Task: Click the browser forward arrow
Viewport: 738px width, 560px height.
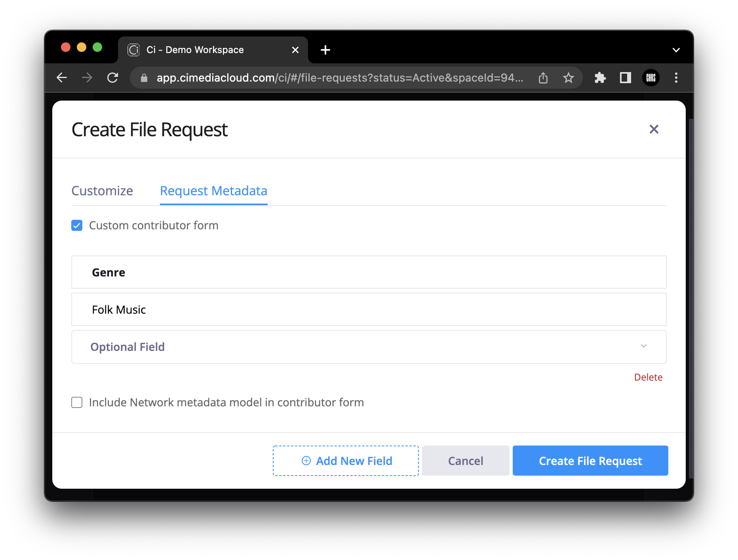Action: coord(87,78)
